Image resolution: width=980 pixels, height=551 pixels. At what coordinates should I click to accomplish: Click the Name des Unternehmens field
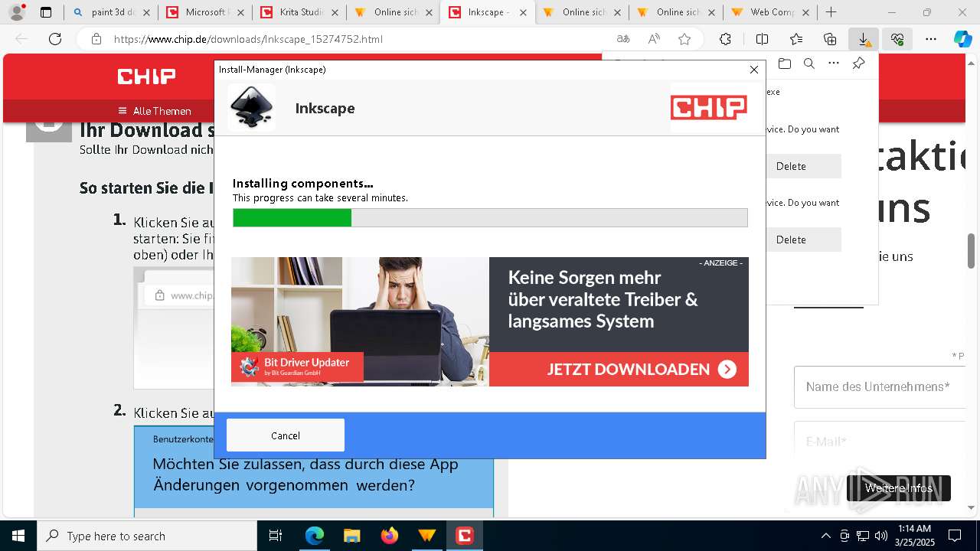click(879, 386)
